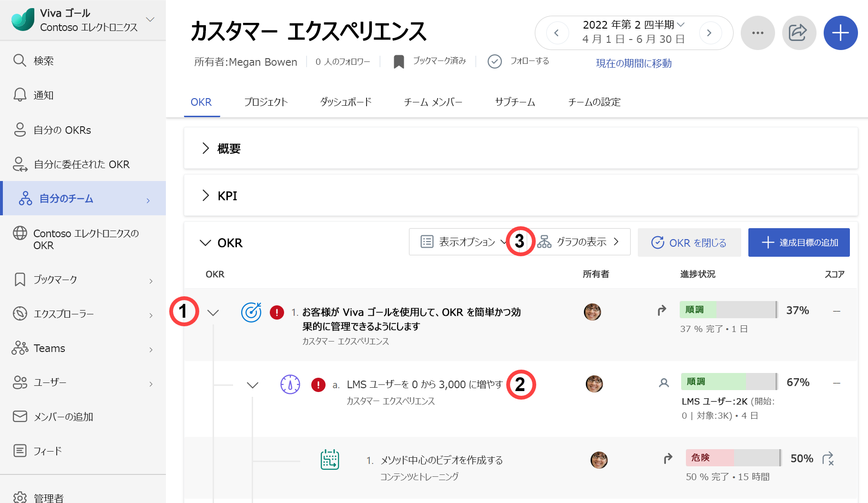Image resolution: width=868 pixels, height=503 pixels.
Task: Click the Viva Goals logo icon
Action: click(23, 20)
